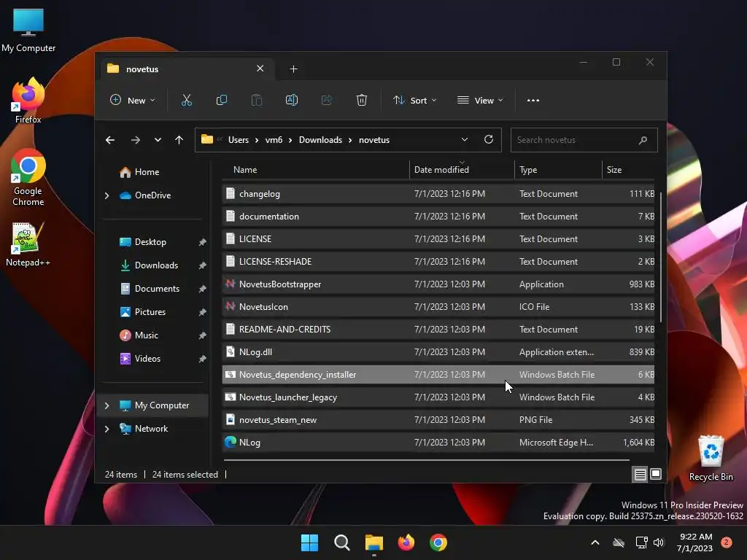The width and height of the screenshot is (747, 560).
Task: Click the horizontal scrollbar under file list
Action: tap(427, 460)
